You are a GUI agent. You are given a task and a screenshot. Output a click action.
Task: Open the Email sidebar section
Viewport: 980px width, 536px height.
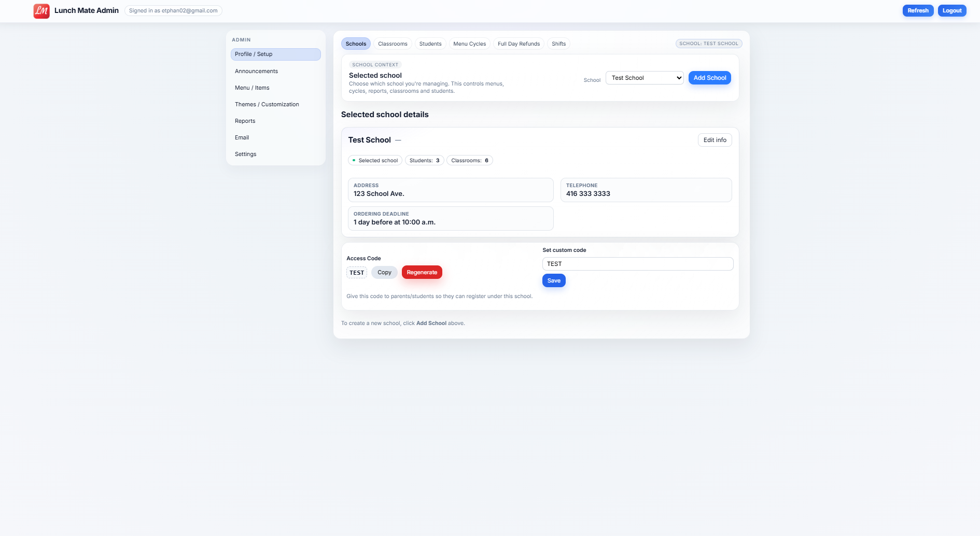point(242,137)
